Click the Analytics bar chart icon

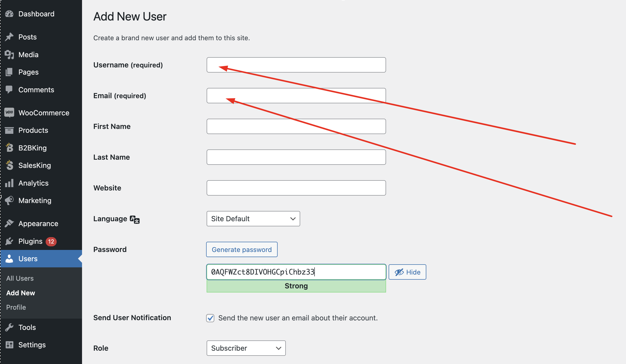9,183
